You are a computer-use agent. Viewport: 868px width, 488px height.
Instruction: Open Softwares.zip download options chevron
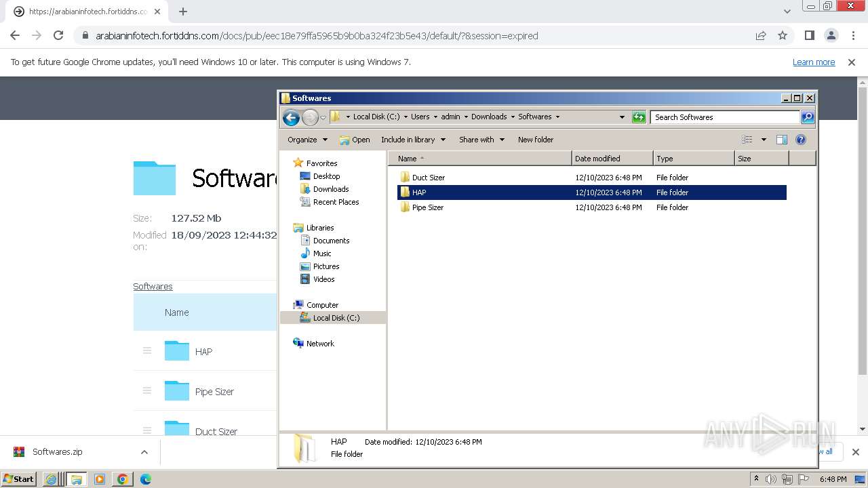coord(144,452)
